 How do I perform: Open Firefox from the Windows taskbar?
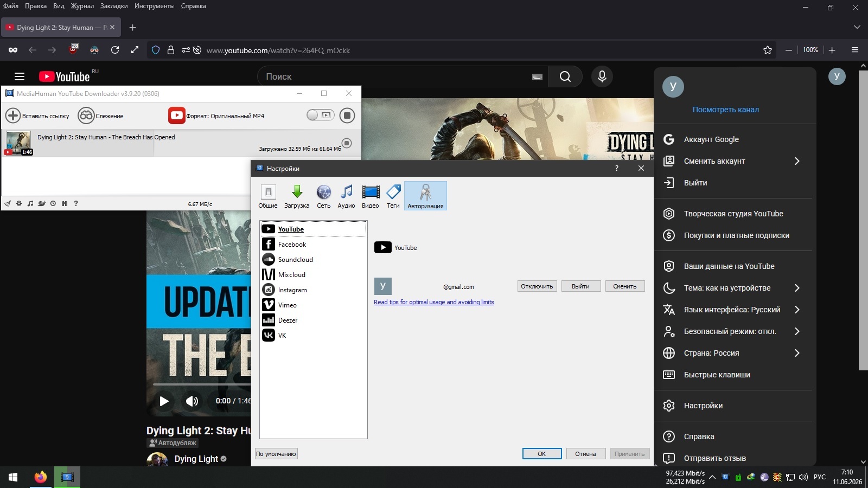(41, 477)
